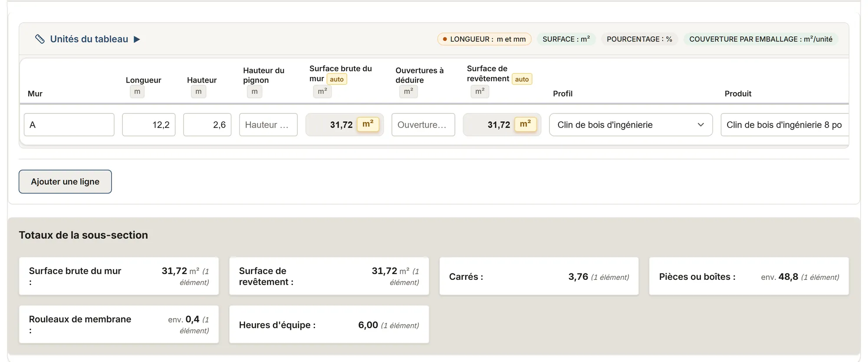Screen dimensions: 868x362
Task: Click the Mur column header
Action: 35,93
